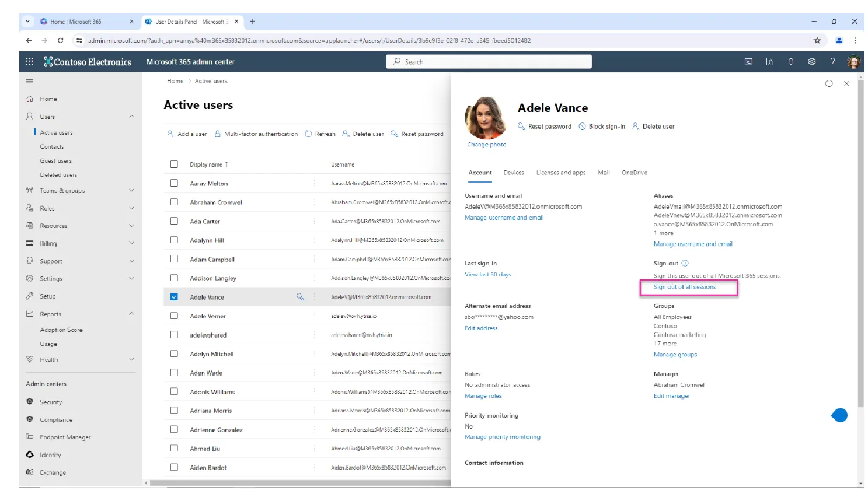Click the help question mark icon
Viewport: 868px width, 494px height.
[x=833, y=61]
